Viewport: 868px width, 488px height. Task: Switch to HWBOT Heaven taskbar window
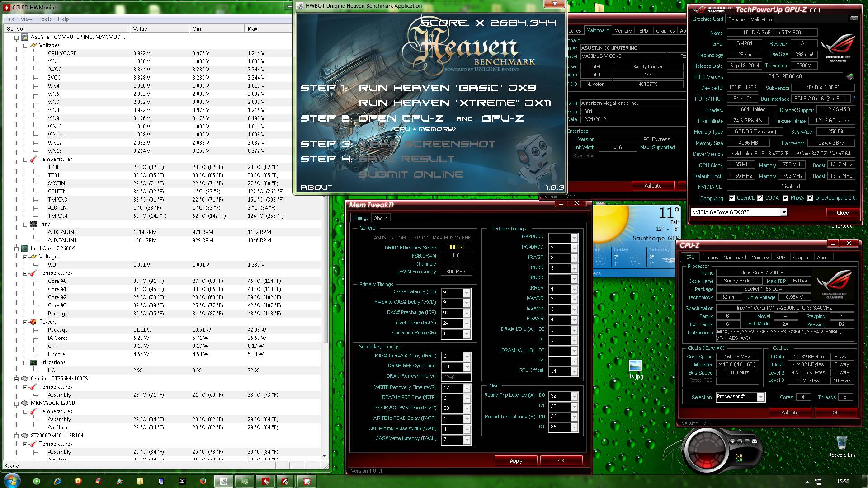click(224, 481)
